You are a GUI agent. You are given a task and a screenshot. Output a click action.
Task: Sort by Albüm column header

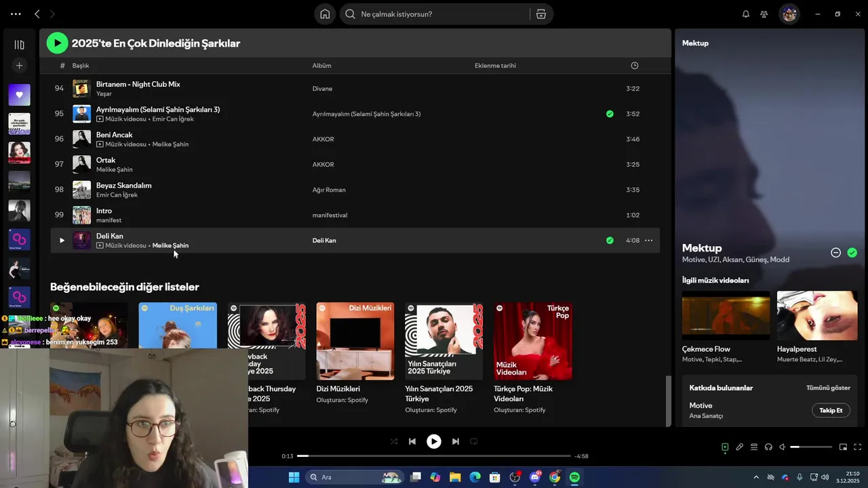coord(322,66)
